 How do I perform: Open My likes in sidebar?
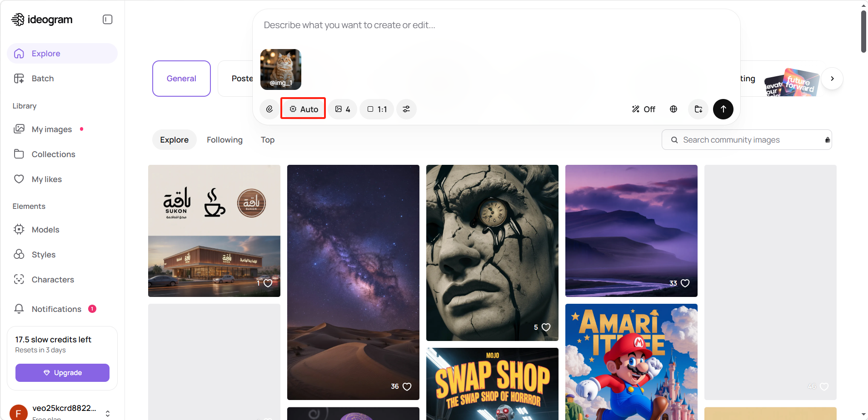click(62, 179)
